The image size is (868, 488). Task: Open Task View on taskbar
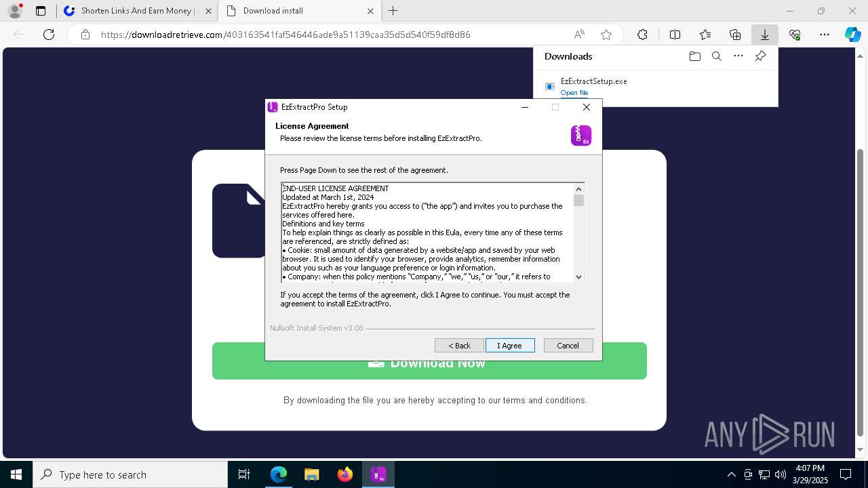coord(244,474)
